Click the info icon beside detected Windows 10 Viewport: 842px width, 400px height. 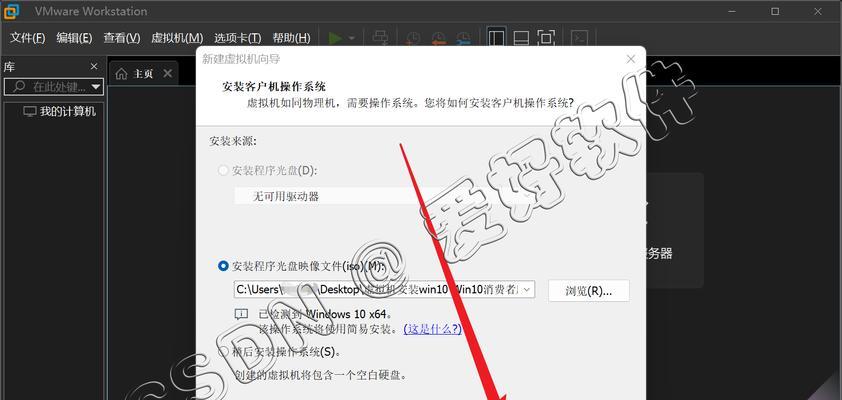(241, 314)
